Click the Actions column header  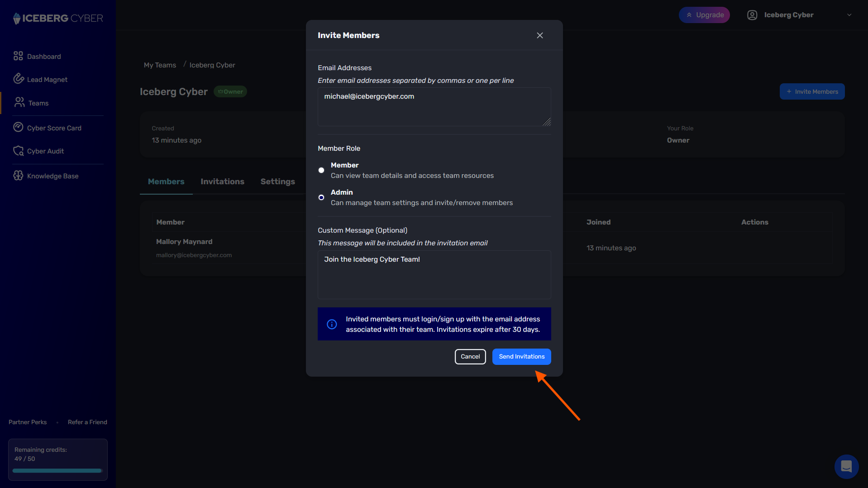coord(754,222)
